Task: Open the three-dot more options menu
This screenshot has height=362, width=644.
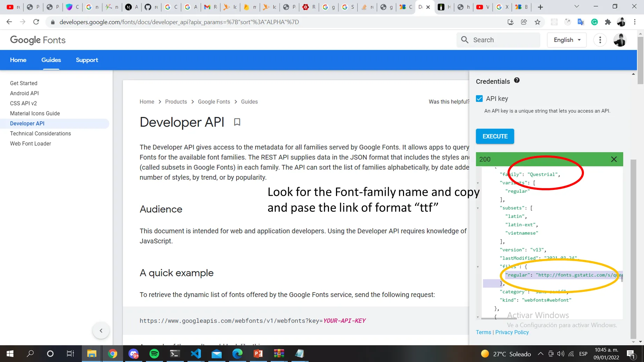Action: tap(600, 40)
